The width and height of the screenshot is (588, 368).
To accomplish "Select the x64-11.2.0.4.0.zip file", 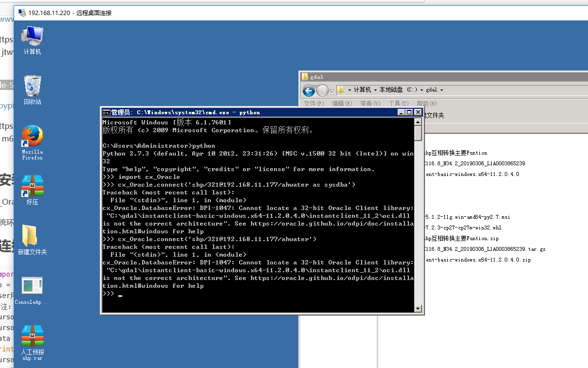I will (x=478, y=260).
